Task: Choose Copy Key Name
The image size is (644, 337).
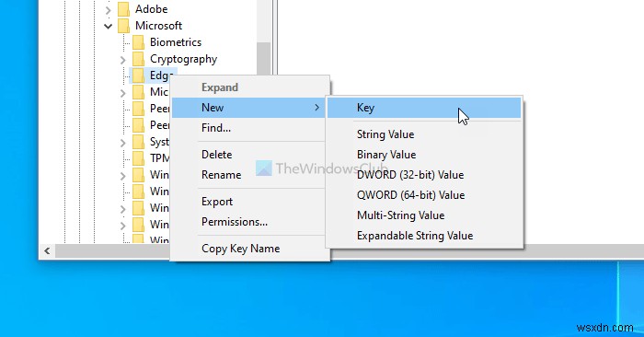Action: 248,249
